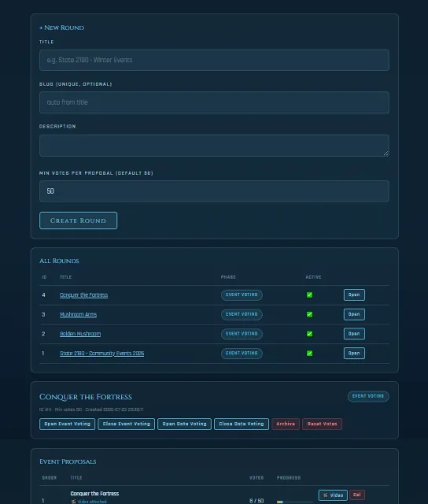428x504 pixels.
Task: Toggle active checkbox for State 2180 Community Events
Action: (x=309, y=354)
